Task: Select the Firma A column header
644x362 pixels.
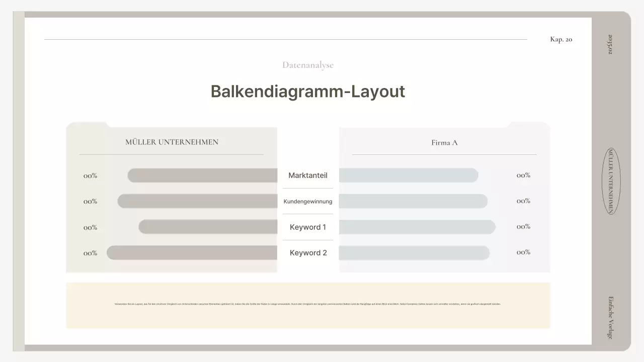Action: pyautogui.click(x=444, y=143)
